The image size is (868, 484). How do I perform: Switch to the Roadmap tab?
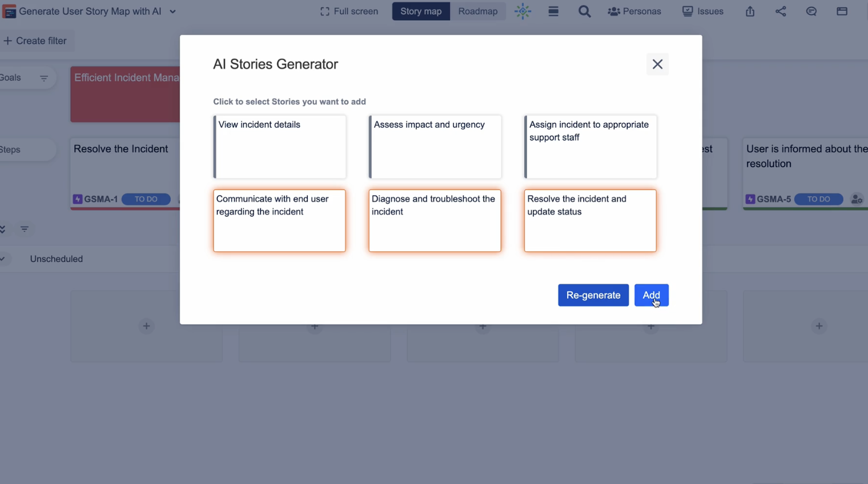click(477, 11)
